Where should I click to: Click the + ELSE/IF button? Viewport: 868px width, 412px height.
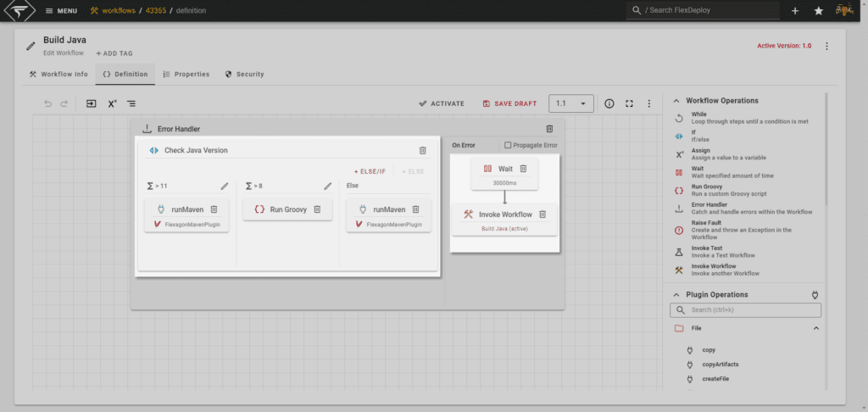(370, 171)
